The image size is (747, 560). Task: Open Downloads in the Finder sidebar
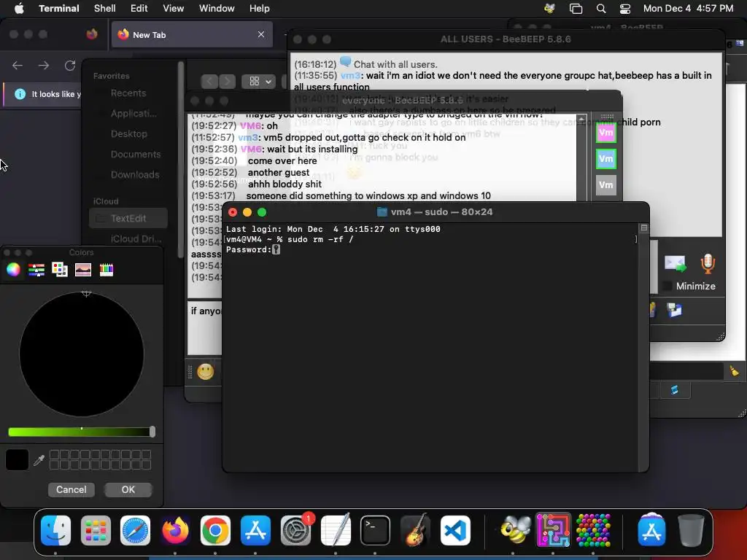(x=135, y=175)
